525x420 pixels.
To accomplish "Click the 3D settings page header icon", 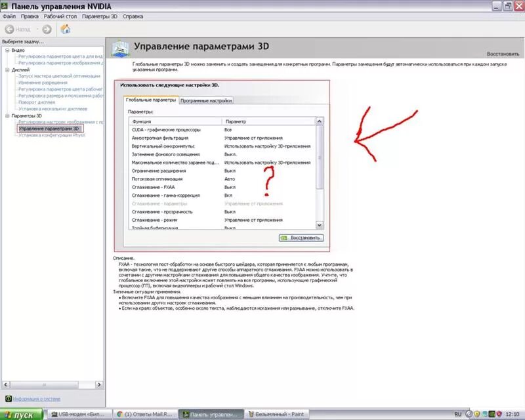I will [x=121, y=48].
